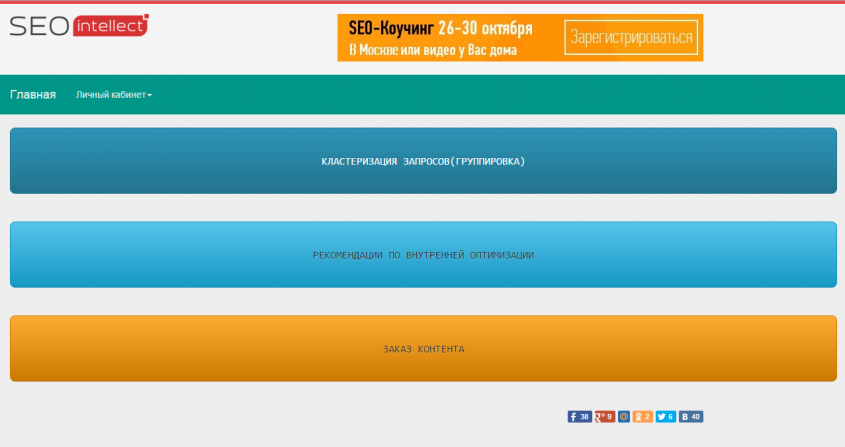Click the Odnoklassniki share icon
This screenshot has width=845, height=447.
[x=638, y=416]
